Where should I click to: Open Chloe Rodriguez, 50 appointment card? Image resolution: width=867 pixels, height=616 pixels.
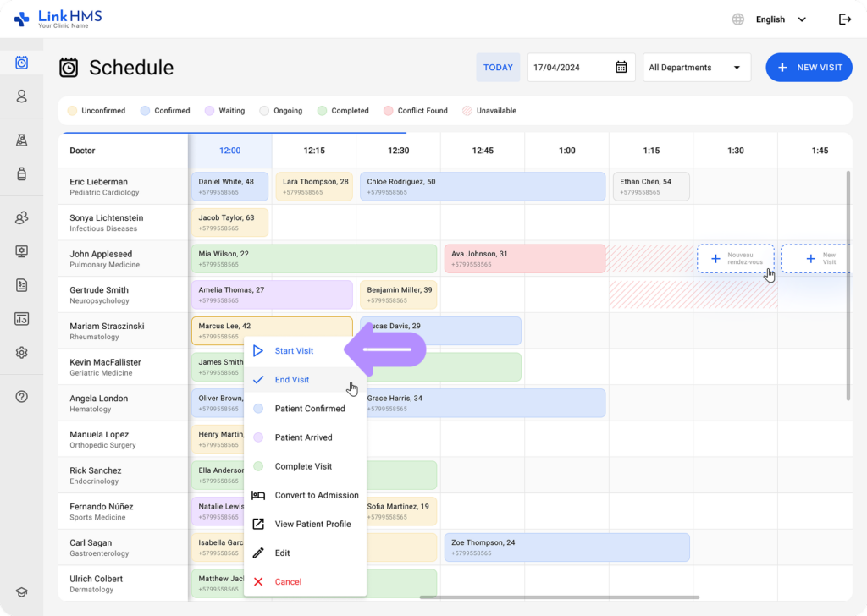tap(483, 187)
